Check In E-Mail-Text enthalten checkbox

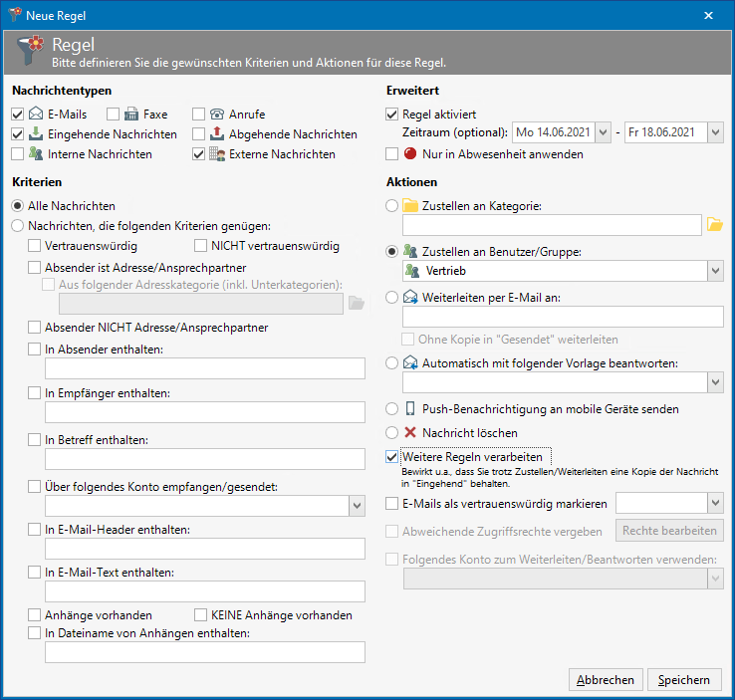click(34, 573)
